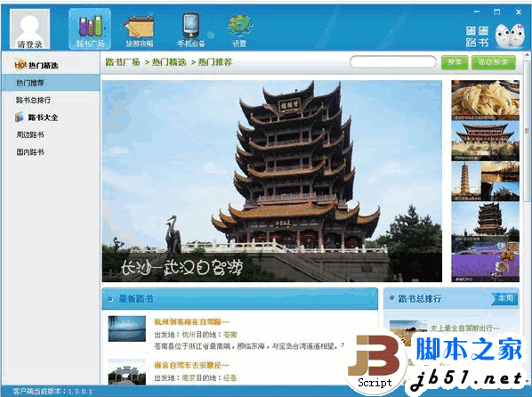The width and height of the screenshot is (532, 397).
Task: Switch to the 本周 ranking tab
Action: (x=504, y=298)
